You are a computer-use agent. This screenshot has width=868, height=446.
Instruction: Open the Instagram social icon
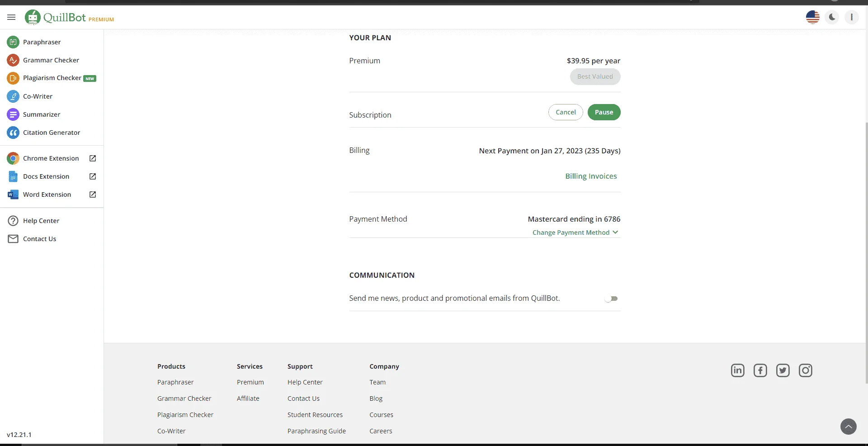[x=805, y=370]
